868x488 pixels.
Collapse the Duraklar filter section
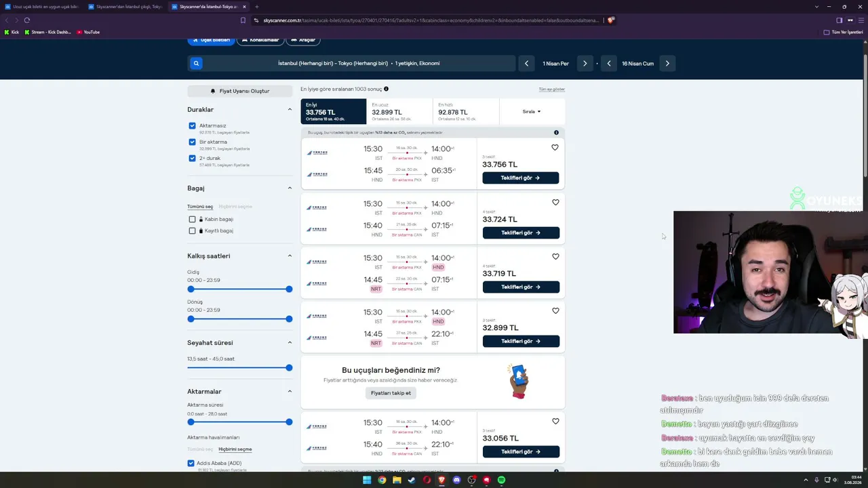click(x=290, y=110)
